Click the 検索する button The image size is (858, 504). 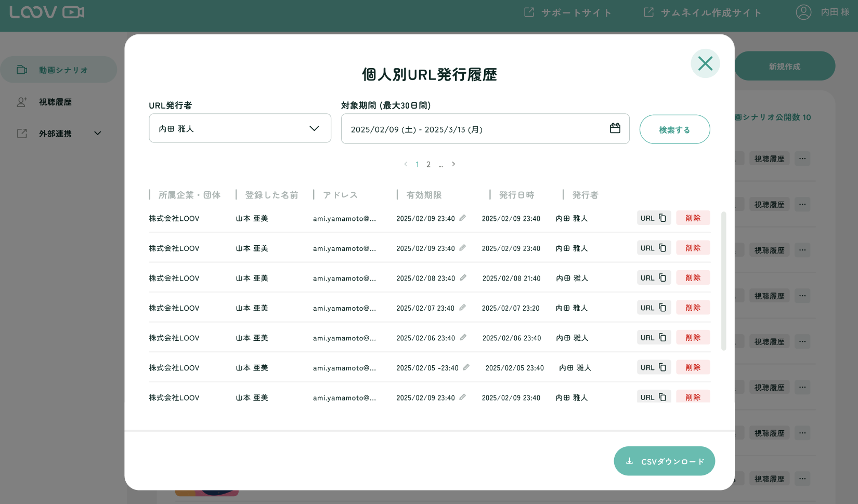[x=674, y=130]
